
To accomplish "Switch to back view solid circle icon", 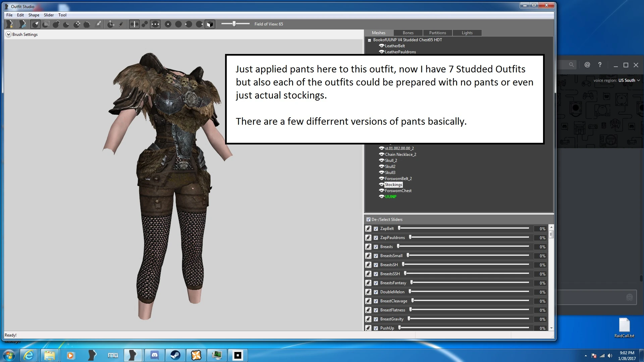I will (178, 24).
